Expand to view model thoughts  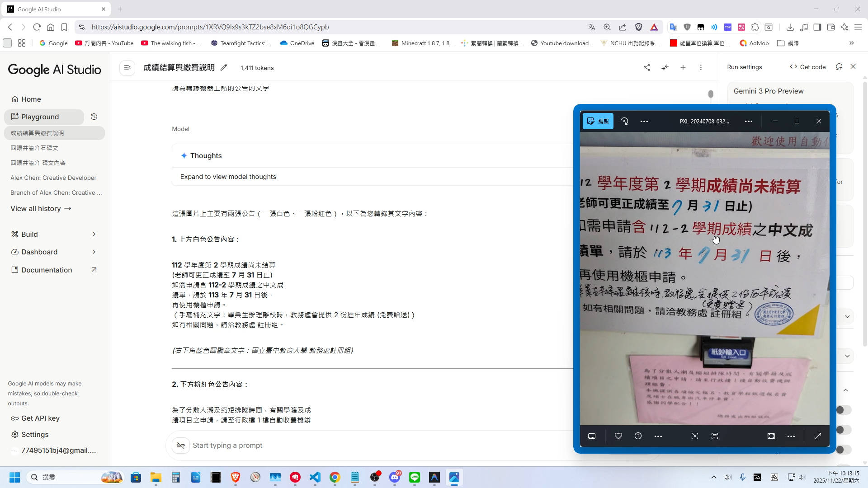click(x=228, y=177)
